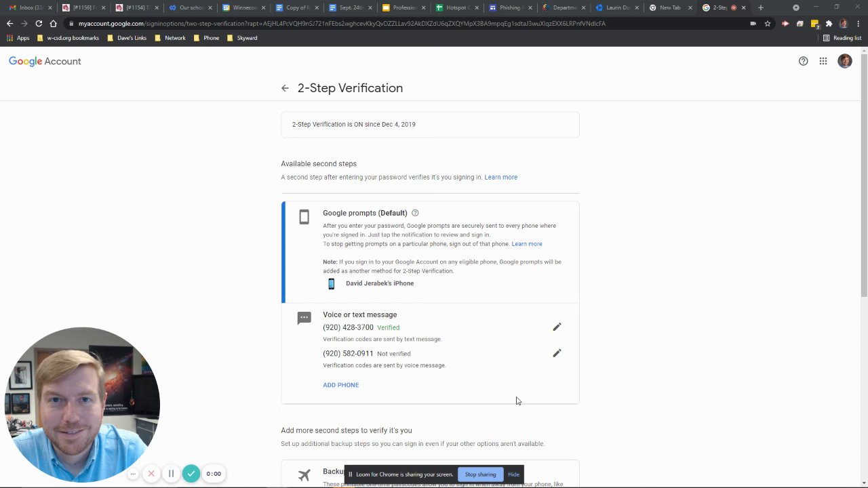868x488 pixels.
Task: Click the green Verified label
Action: tap(388, 328)
